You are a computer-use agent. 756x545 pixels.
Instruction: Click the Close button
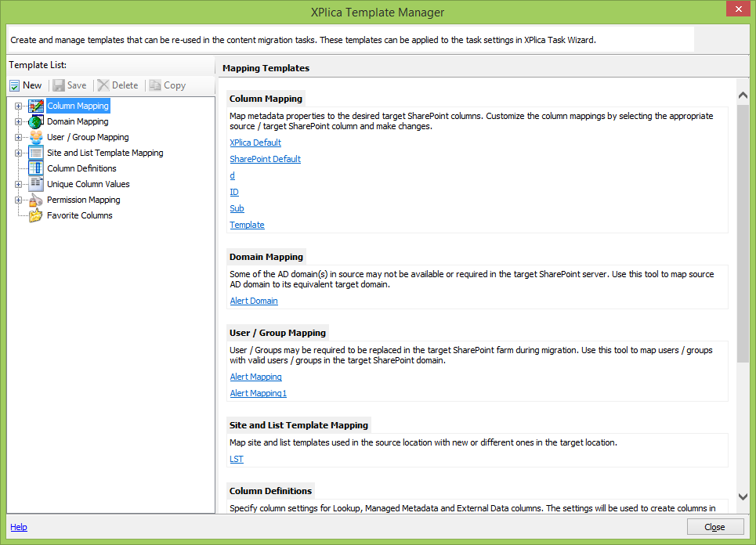pyautogui.click(x=715, y=527)
